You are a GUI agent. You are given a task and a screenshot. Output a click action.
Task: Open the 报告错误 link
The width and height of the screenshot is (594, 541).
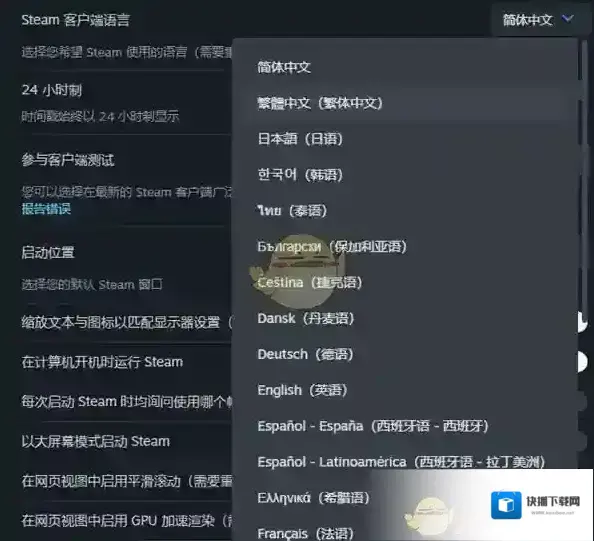(46, 209)
